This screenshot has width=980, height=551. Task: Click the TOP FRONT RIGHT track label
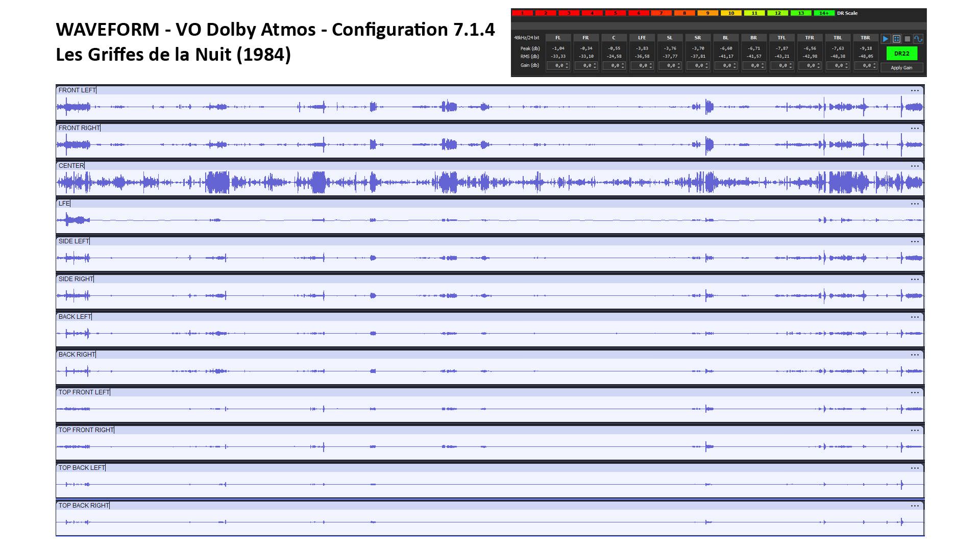[x=86, y=430]
